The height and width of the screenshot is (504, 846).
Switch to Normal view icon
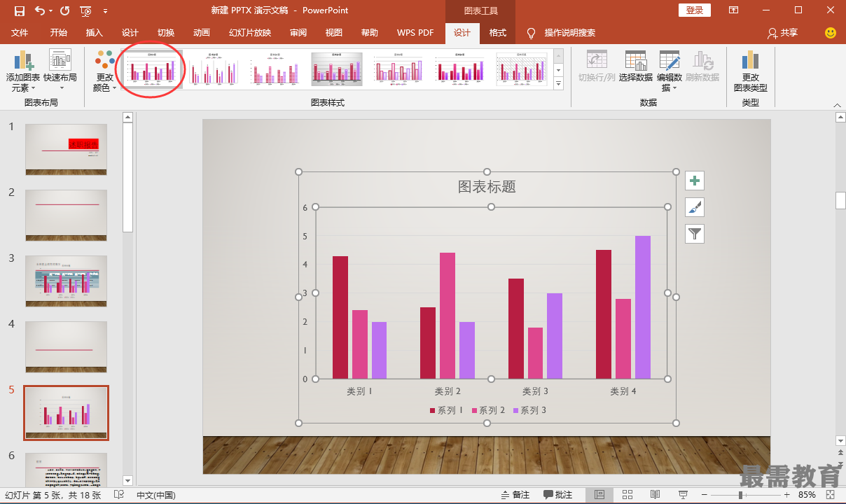coord(599,495)
